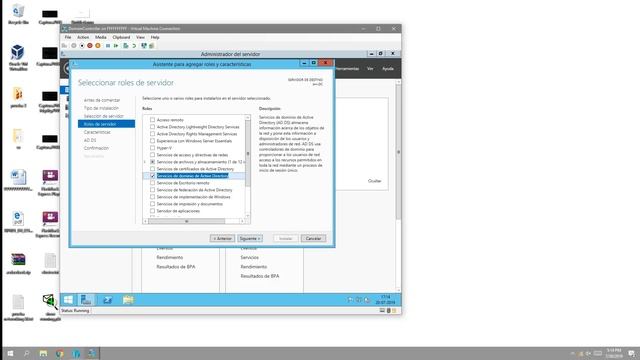The width and height of the screenshot is (640, 360).
Task: Select the PDF file desktop icon
Action: tap(18, 222)
